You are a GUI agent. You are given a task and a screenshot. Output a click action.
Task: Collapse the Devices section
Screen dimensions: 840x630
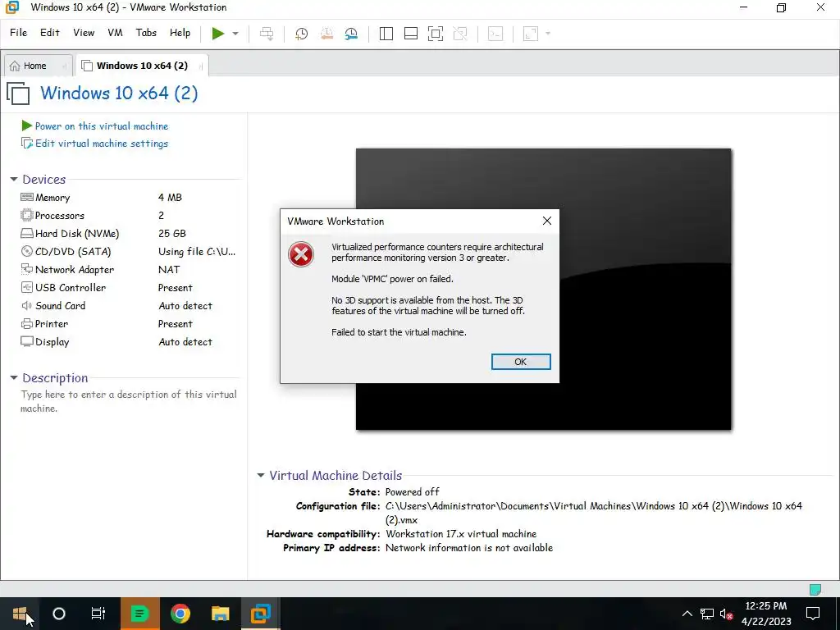(x=14, y=180)
